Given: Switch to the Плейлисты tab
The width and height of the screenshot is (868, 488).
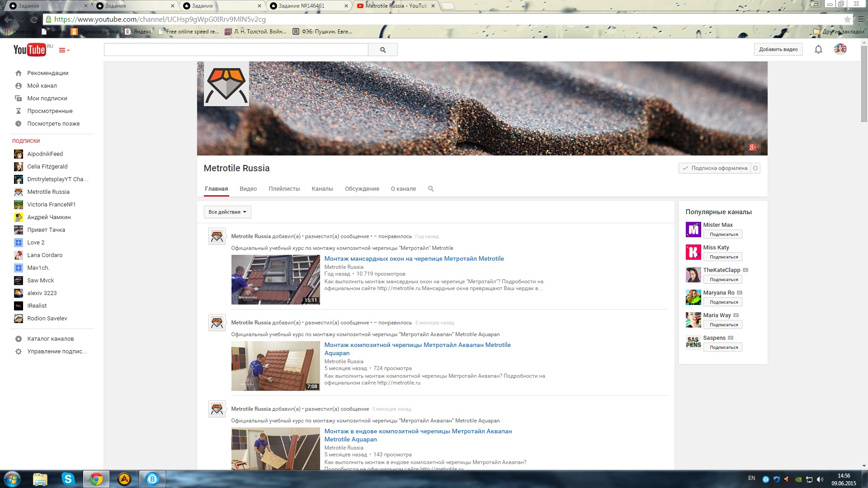Looking at the screenshot, I should 284,189.
